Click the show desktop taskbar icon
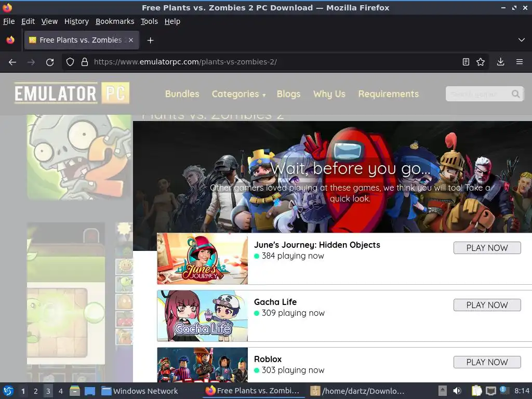 pyautogui.click(x=89, y=391)
